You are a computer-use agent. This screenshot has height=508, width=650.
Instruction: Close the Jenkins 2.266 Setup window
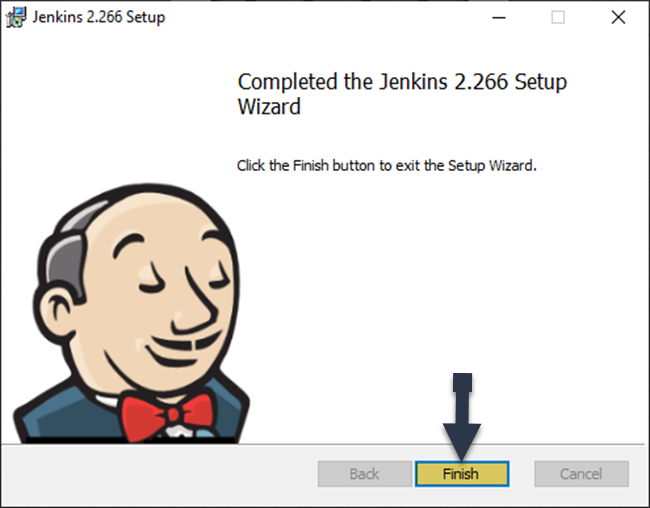click(x=618, y=17)
